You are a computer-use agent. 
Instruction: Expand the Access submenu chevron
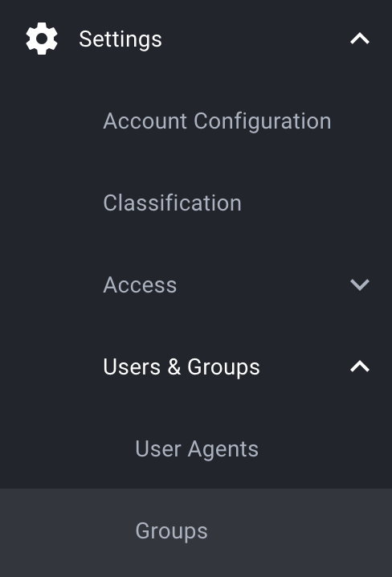click(360, 284)
